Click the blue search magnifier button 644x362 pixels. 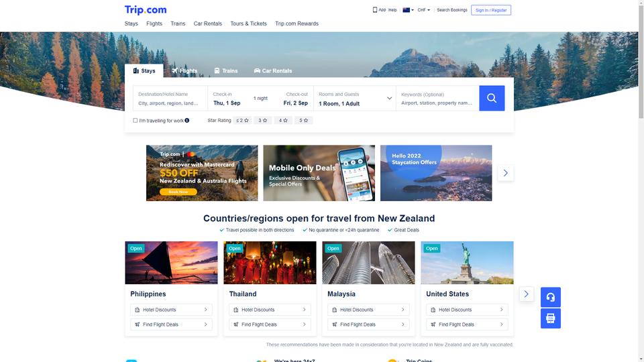492,98
